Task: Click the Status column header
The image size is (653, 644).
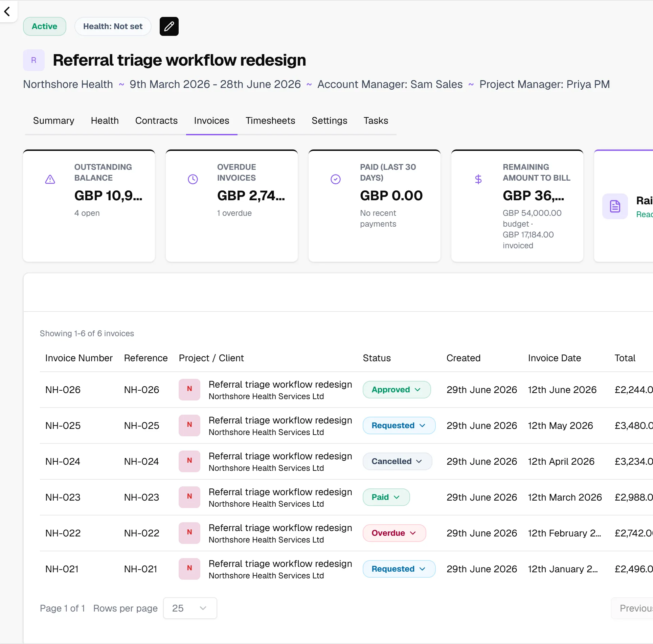Action: [x=377, y=358]
